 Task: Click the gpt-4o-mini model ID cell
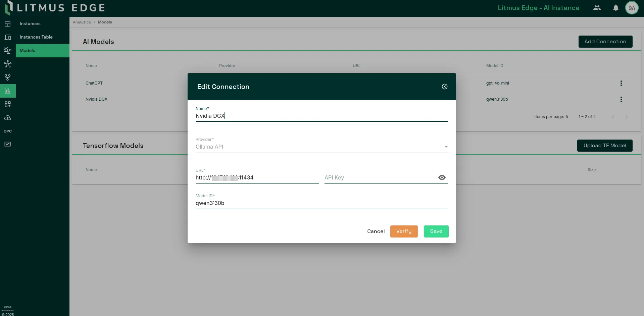click(498, 83)
